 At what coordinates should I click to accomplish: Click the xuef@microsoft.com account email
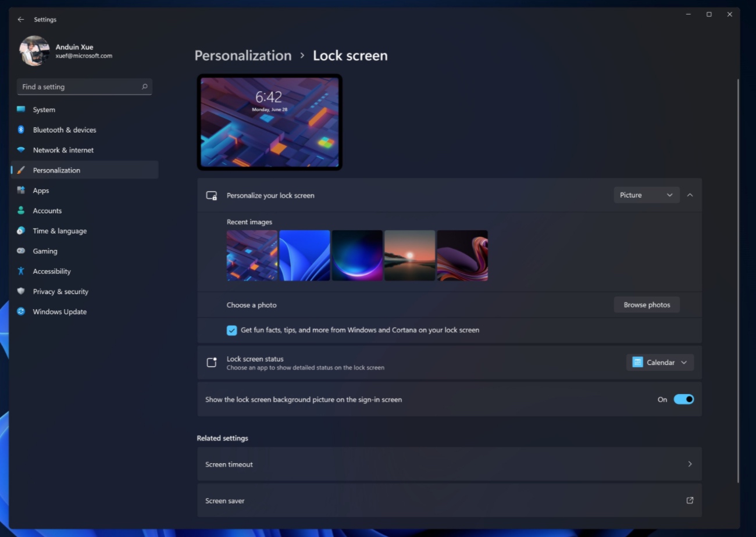tap(84, 56)
